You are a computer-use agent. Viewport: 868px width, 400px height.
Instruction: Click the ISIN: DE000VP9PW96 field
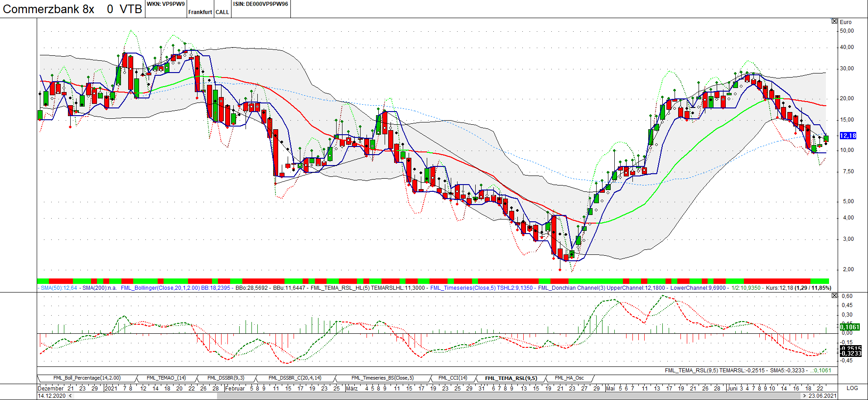[260, 4]
